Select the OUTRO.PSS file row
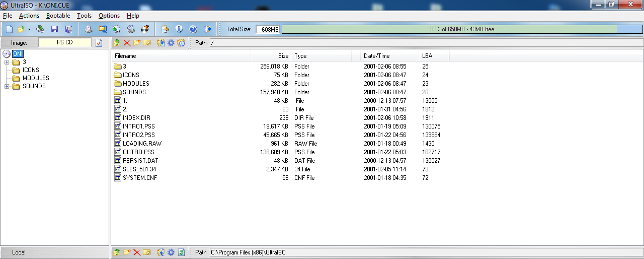The image size is (644, 259). 280,152
